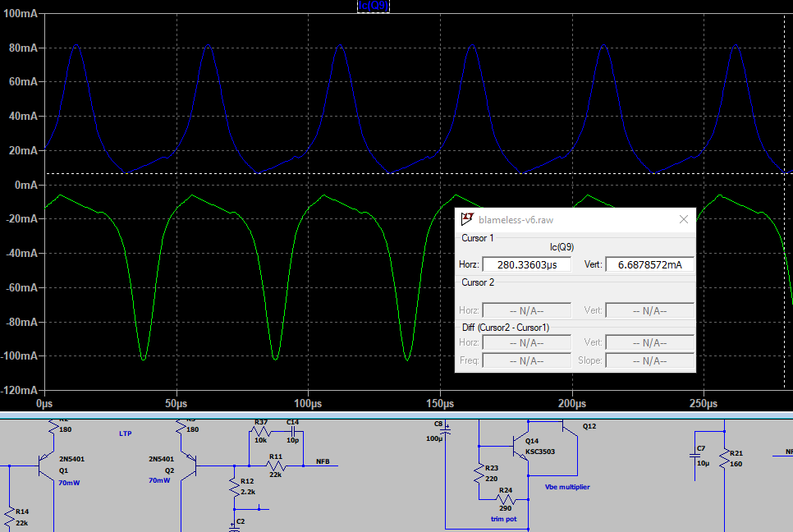
Task: Click the Diff Horz field
Action: pos(526,342)
